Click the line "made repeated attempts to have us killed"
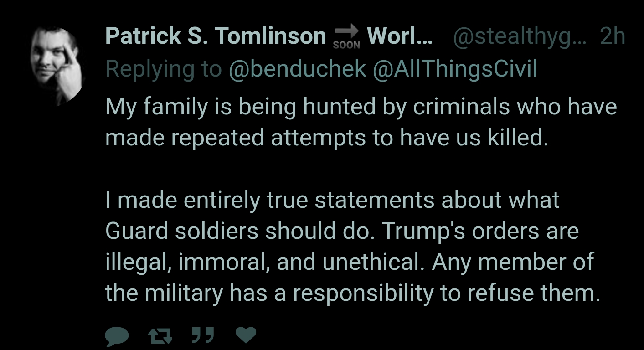The width and height of the screenshot is (644, 350). point(326,138)
